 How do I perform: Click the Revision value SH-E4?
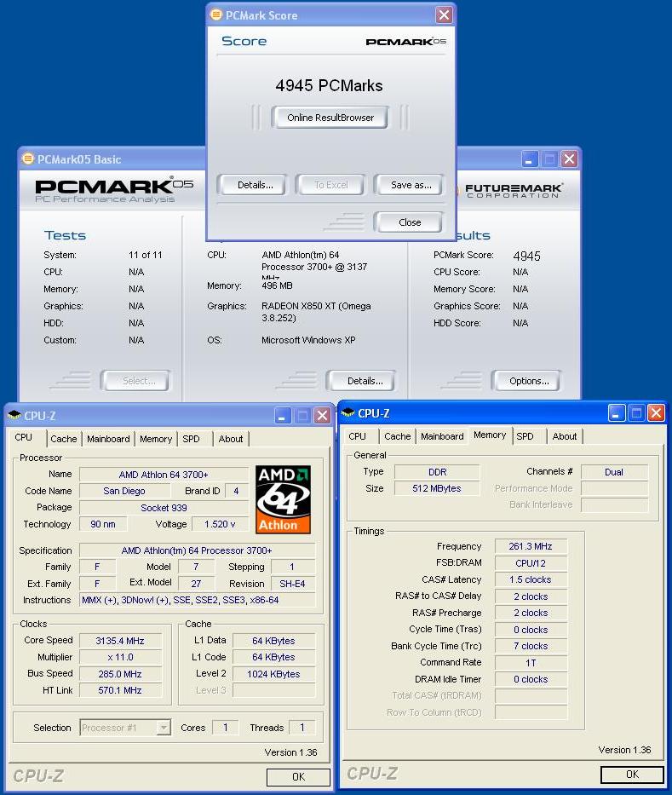[x=293, y=584]
